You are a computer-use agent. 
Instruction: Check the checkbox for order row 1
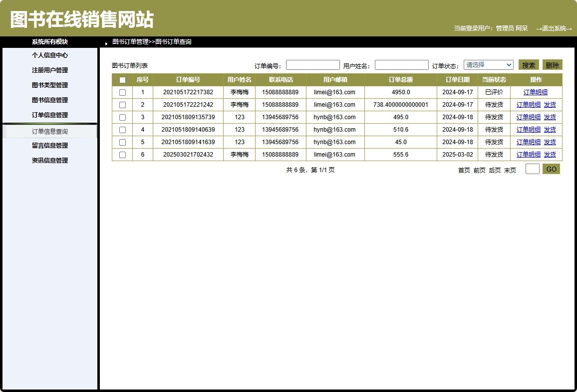[x=122, y=92]
